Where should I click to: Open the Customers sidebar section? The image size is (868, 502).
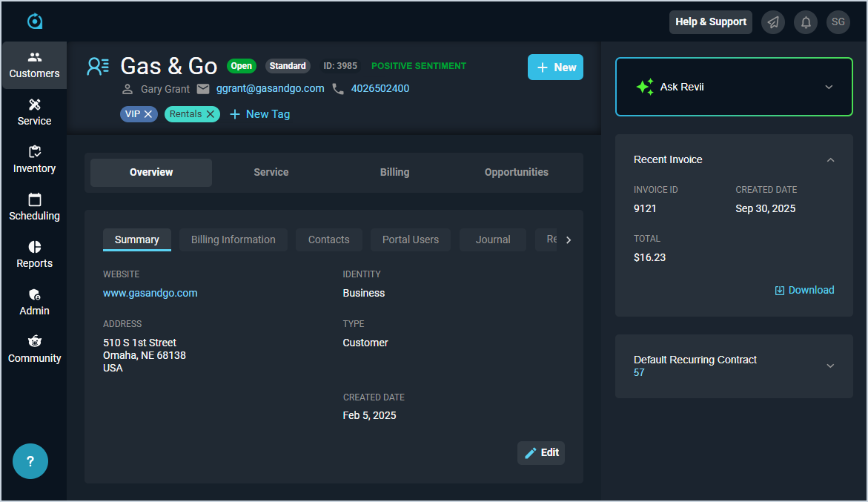pos(34,65)
